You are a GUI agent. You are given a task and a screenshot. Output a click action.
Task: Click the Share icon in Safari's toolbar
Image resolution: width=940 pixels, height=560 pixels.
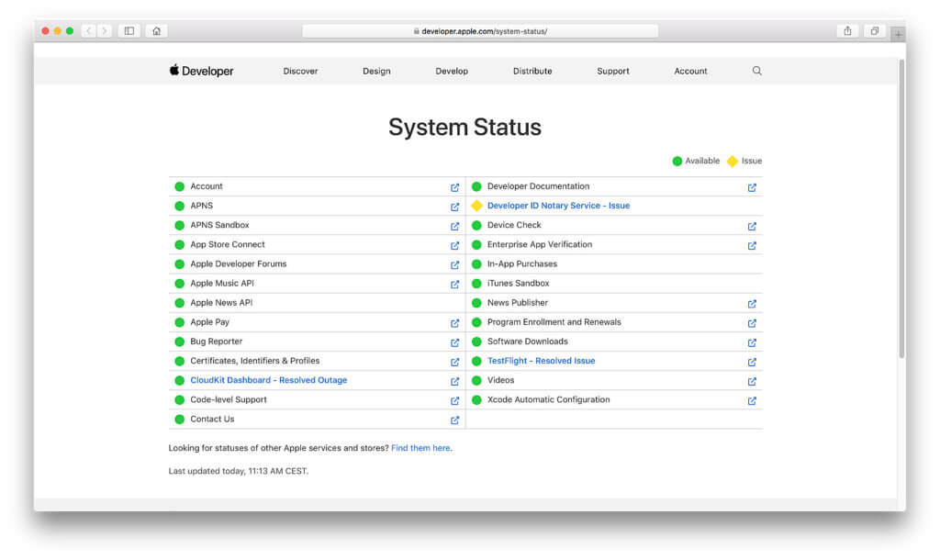[846, 30]
